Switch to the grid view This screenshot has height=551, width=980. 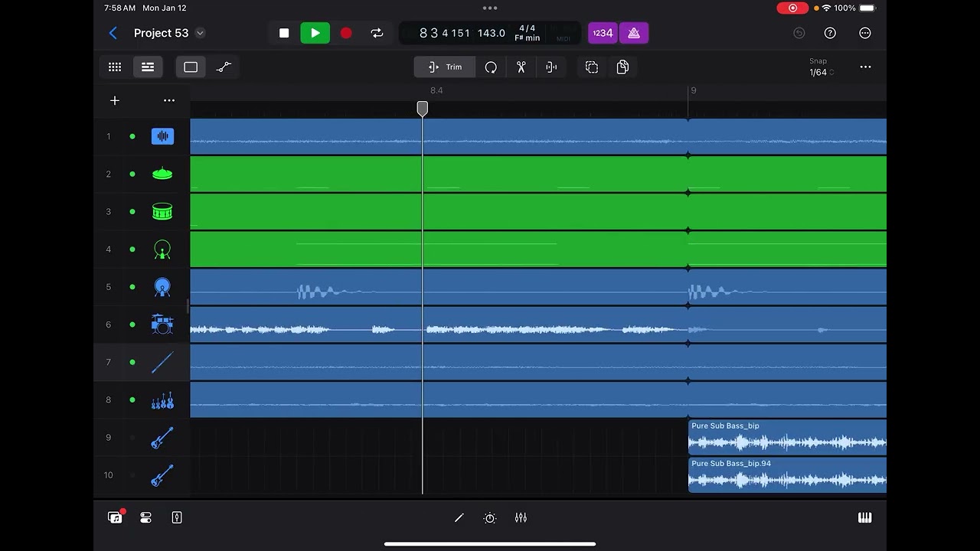115,67
